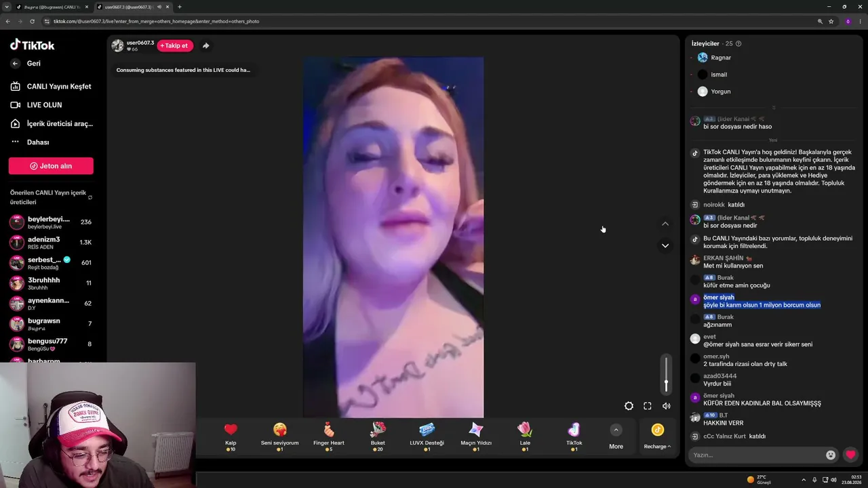Screen dimensions: 868x488
Task: Open aynenkann suggested live stream
Action: pyautogui.click(x=51, y=303)
